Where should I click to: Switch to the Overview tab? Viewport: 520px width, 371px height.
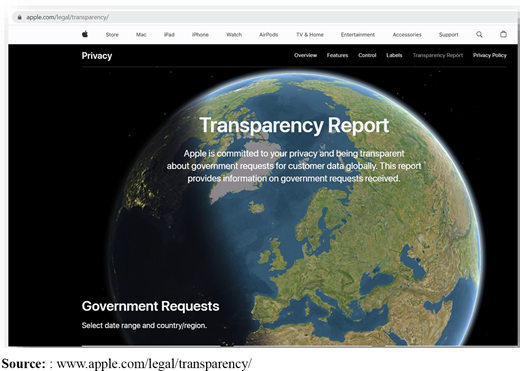(x=305, y=55)
